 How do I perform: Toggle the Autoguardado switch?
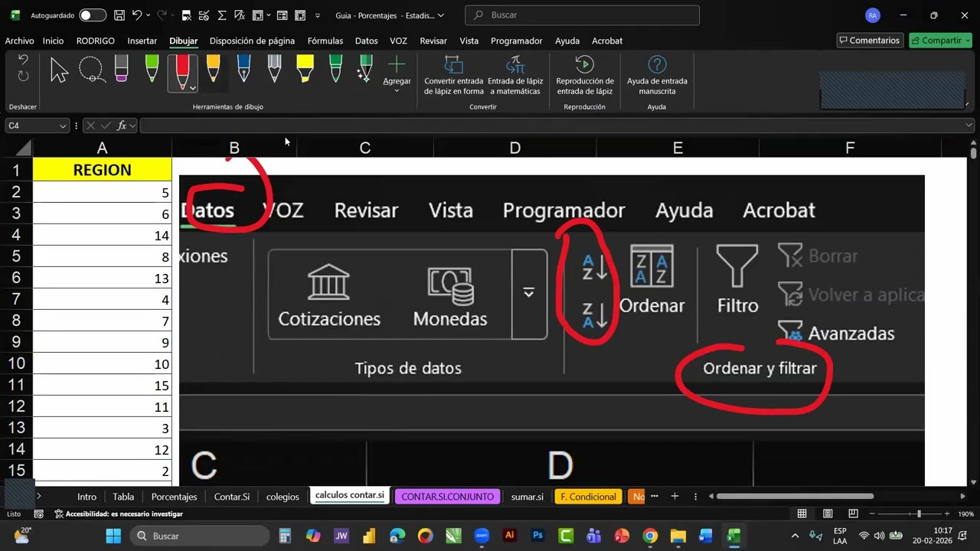(x=93, y=15)
